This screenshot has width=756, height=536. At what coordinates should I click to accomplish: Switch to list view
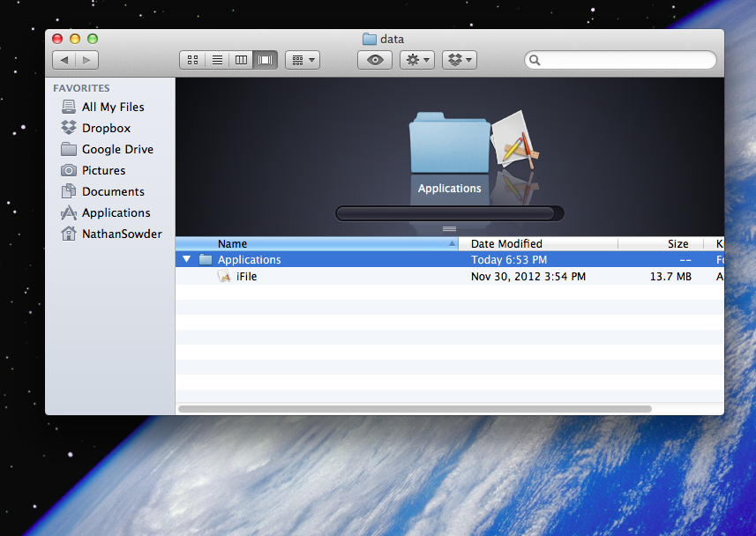click(x=216, y=60)
